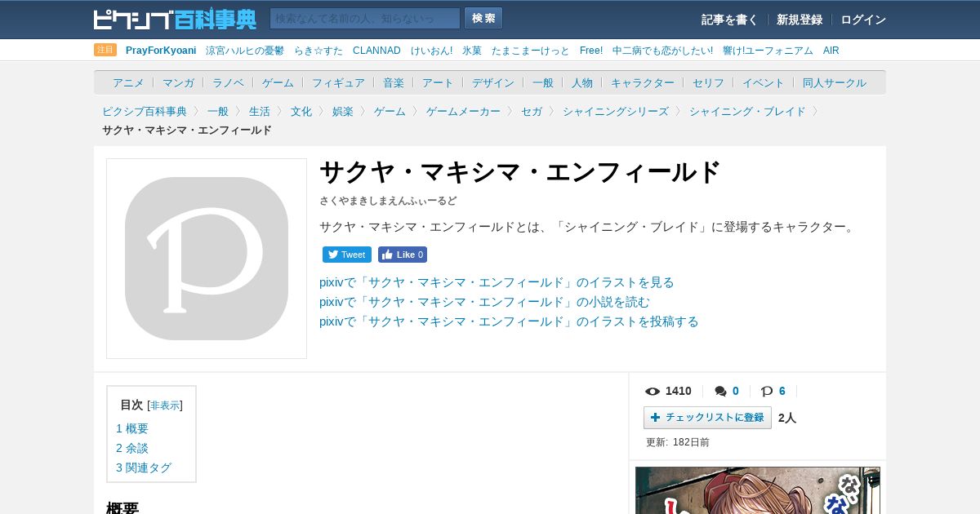Select the 一般 category tab in menu bar
The width and height of the screenshot is (980, 514).
coord(543,82)
